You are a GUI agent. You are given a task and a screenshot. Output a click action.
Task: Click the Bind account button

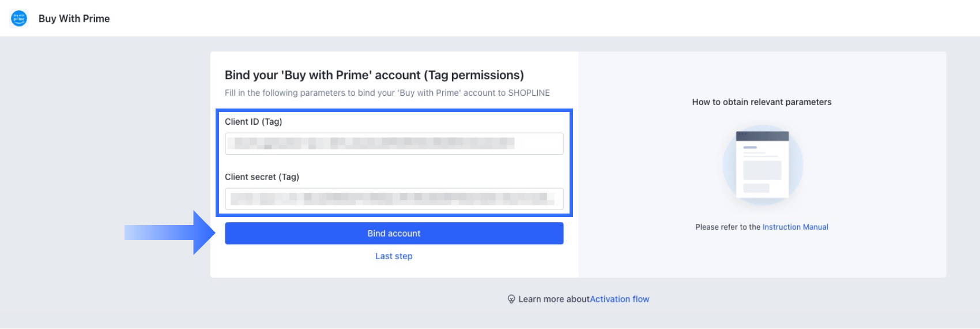pos(394,233)
